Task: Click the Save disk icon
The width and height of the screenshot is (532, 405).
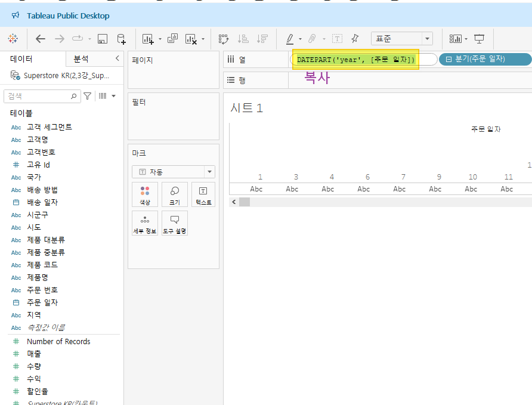Action: pyautogui.click(x=103, y=39)
